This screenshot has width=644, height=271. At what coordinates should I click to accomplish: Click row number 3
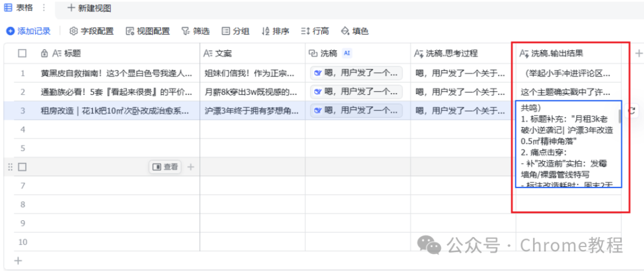[23, 110]
